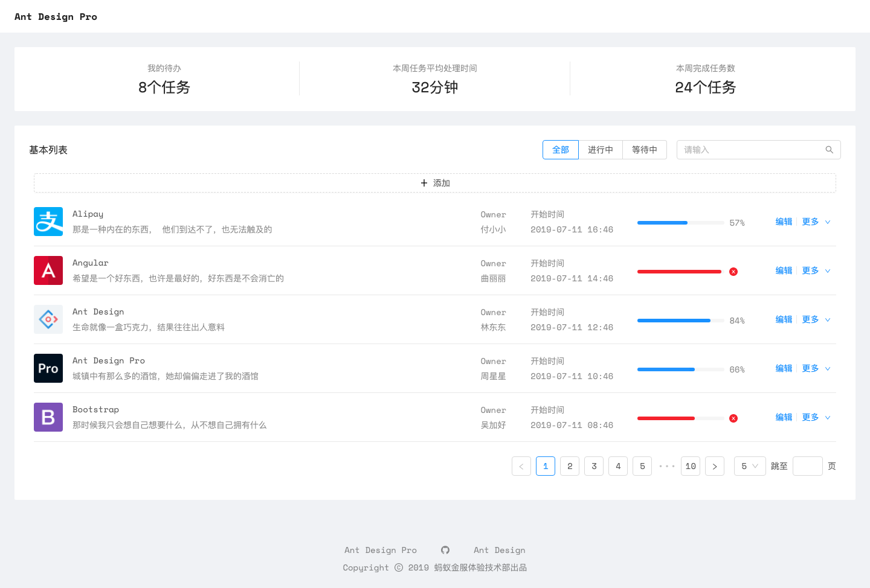Go to page 3
This screenshot has height=588, width=870.
(x=594, y=466)
